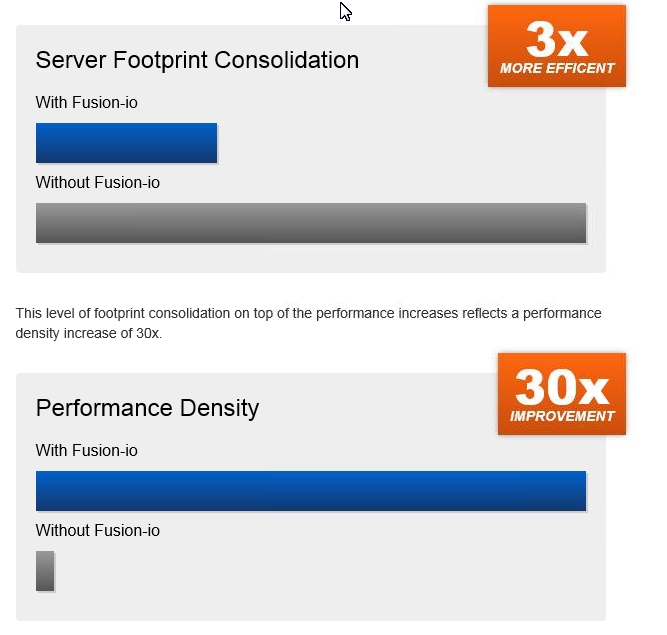Click the IMPROVEMENT caption text
667x635 pixels.
[562, 416]
